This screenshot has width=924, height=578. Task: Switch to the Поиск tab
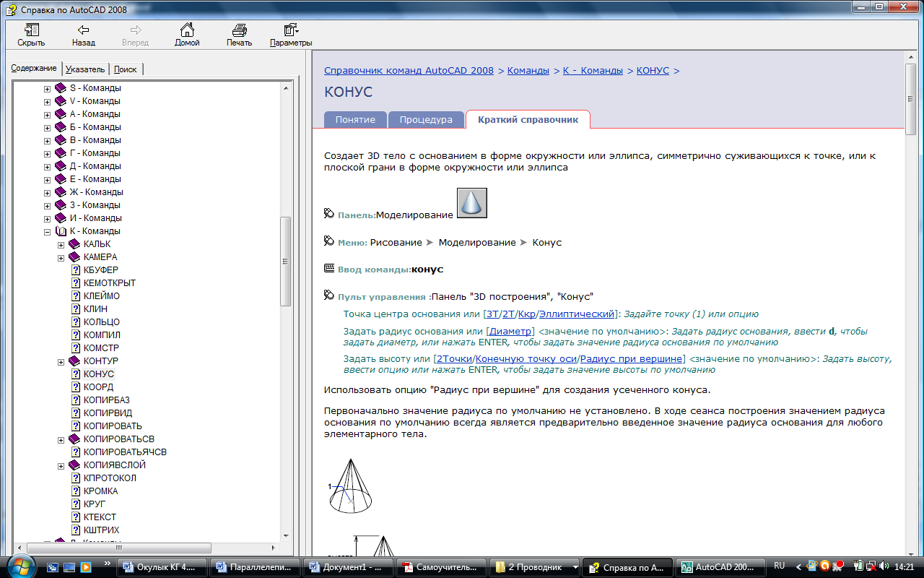pyautogui.click(x=126, y=69)
